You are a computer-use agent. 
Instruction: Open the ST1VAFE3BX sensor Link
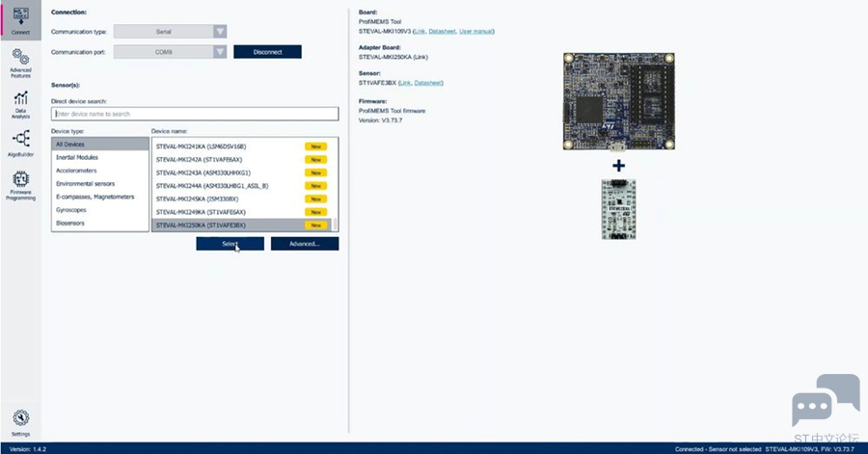point(405,83)
